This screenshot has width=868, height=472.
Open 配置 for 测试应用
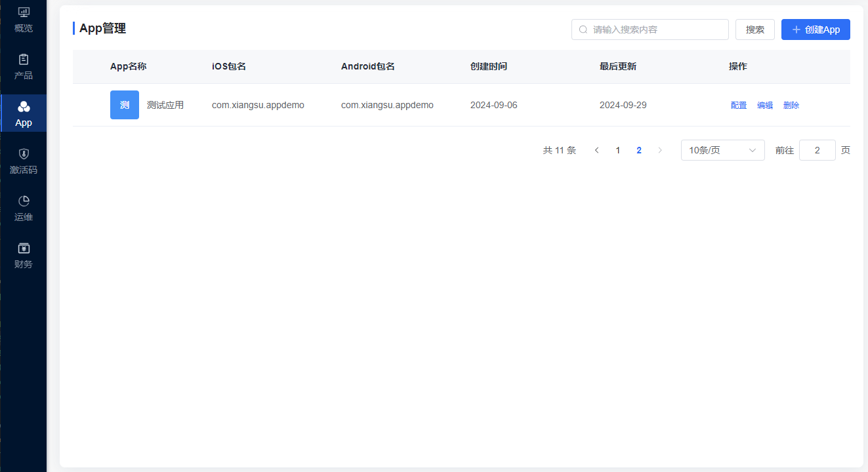[739, 106]
